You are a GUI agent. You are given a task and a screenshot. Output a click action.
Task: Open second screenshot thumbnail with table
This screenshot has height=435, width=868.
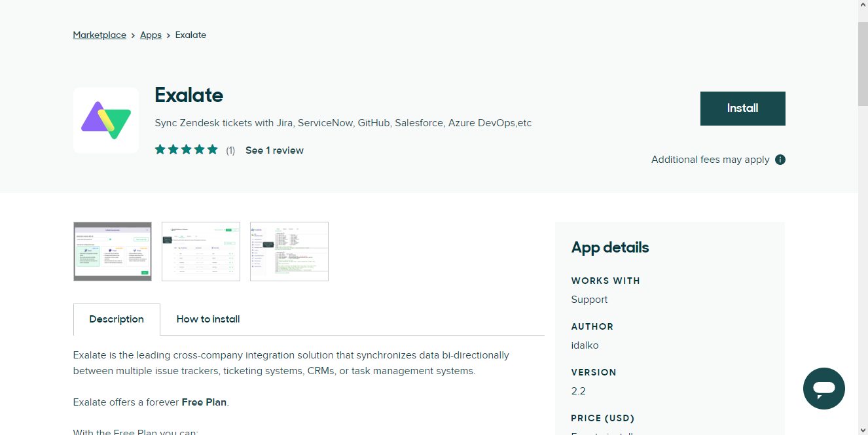point(201,251)
